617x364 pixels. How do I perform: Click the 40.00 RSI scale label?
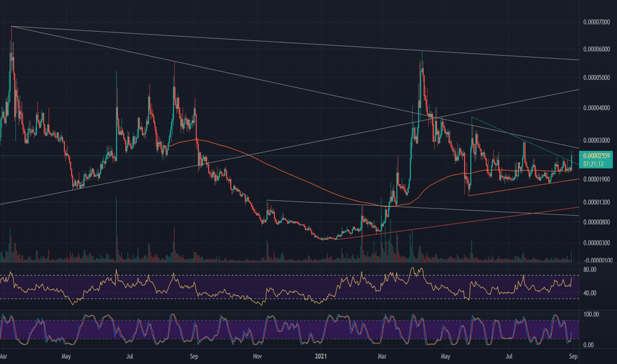pos(590,293)
